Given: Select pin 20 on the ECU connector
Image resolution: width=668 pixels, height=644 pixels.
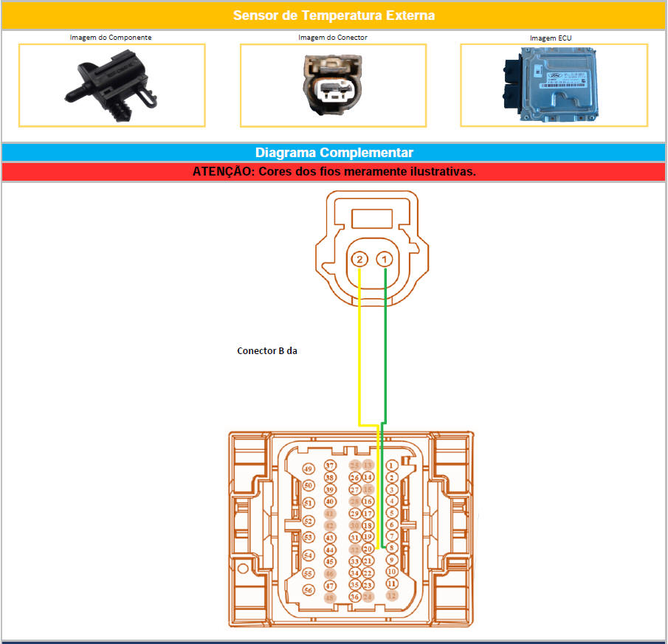Looking at the screenshot, I should [368, 549].
